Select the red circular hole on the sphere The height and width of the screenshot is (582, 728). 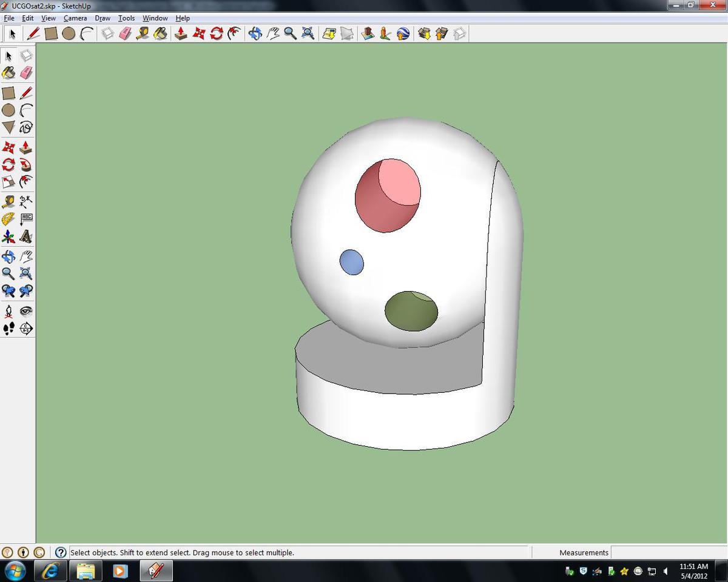pos(388,195)
